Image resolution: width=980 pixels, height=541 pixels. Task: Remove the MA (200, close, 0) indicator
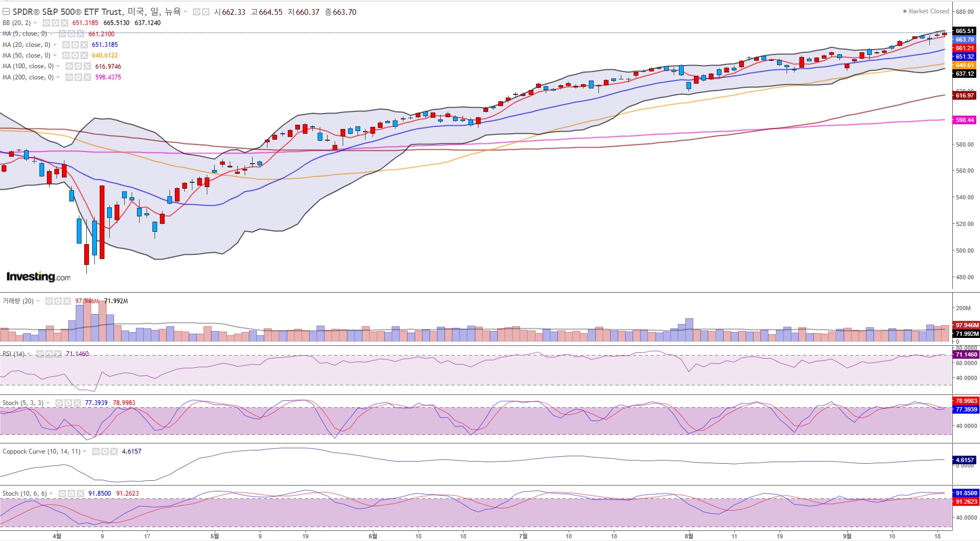pyautogui.click(x=87, y=77)
